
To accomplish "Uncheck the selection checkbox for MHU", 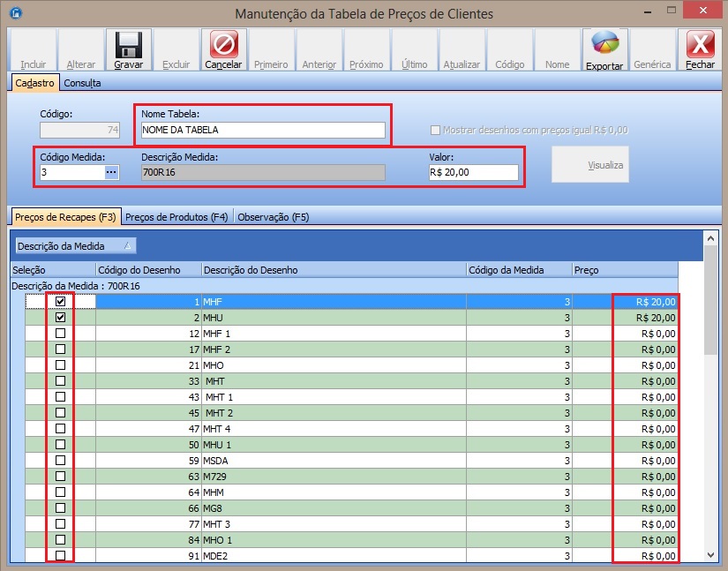I will [x=60, y=318].
